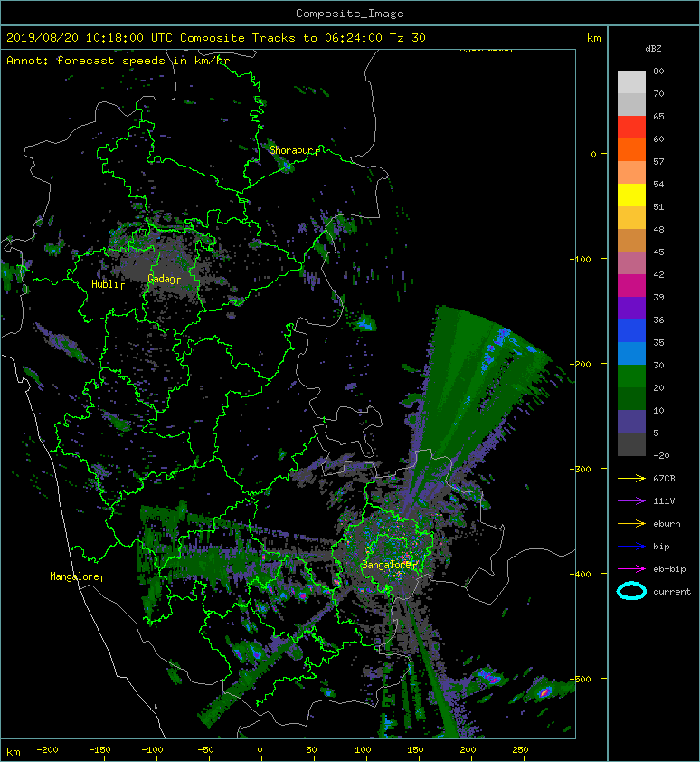Click the bip blue arrow legend icon
The image size is (700, 762).
pyautogui.click(x=631, y=547)
